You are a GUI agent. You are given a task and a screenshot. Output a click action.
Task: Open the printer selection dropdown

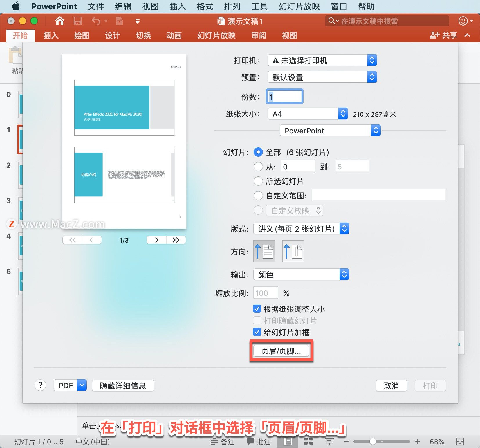tap(322, 60)
